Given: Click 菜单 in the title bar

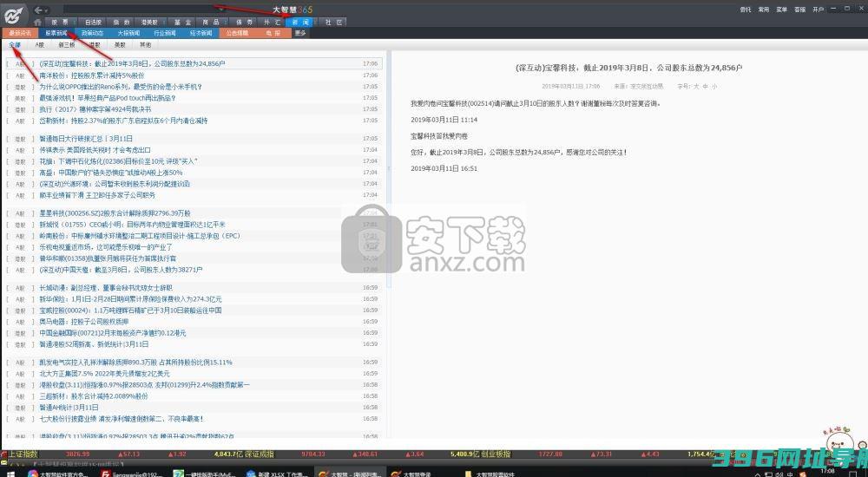Looking at the screenshot, I should (782, 10).
